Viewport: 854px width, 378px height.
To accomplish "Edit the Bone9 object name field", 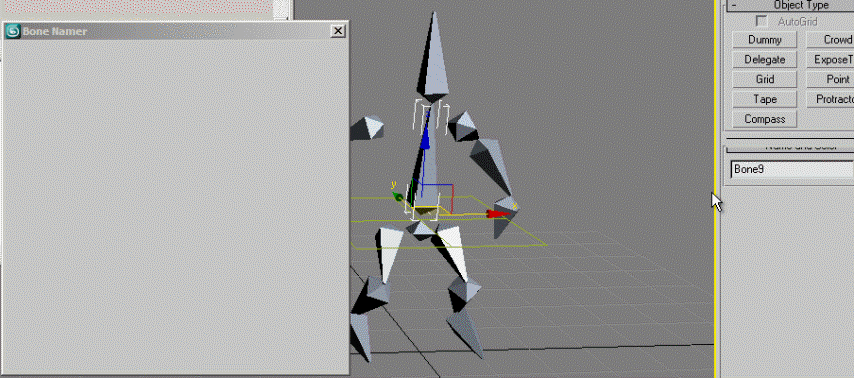I will point(792,169).
